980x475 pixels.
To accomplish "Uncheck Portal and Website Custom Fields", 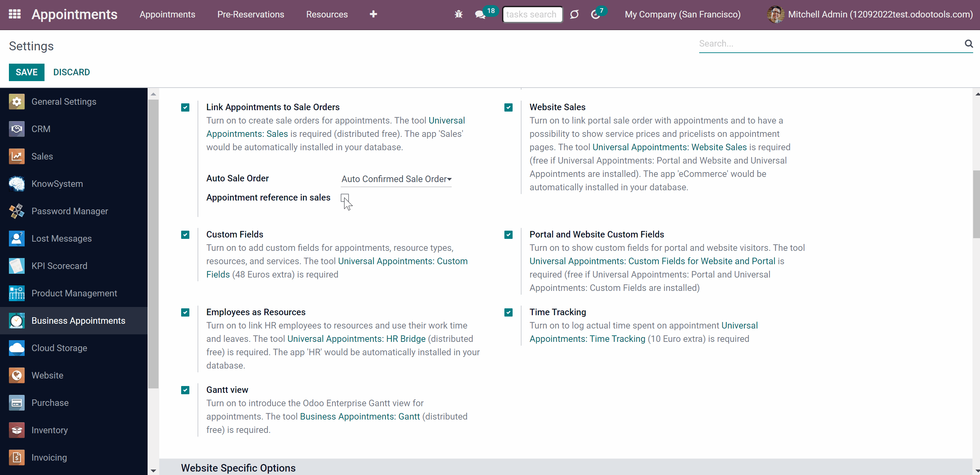I will [x=508, y=235].
